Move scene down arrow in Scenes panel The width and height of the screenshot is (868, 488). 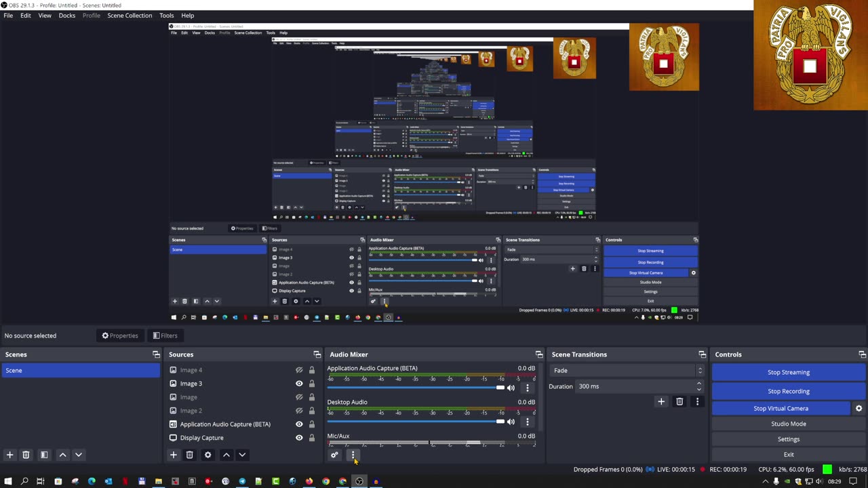click(x=79, y=455)
